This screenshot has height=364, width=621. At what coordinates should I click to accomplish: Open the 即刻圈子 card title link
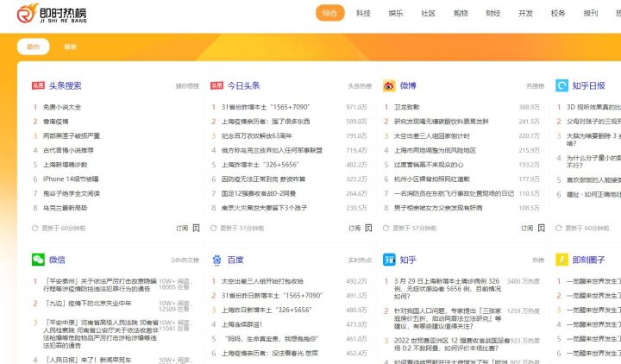pos(588,260)
